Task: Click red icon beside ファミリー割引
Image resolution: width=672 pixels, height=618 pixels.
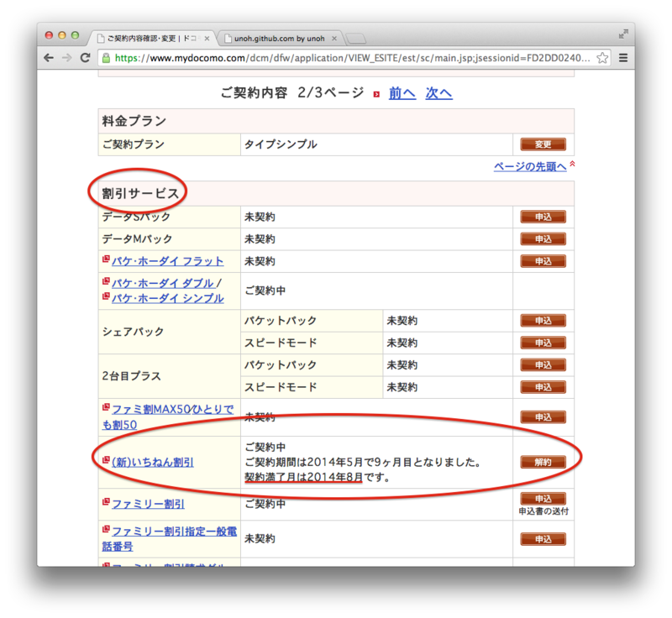Action: click(106, 501)
